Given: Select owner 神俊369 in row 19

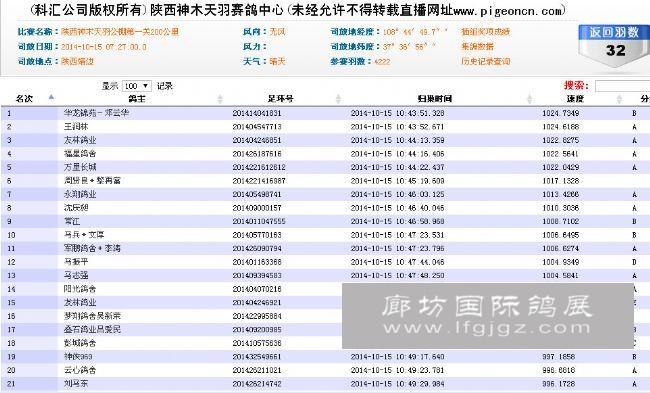Looking at the screenshot, I should click(x=78, y=357).
